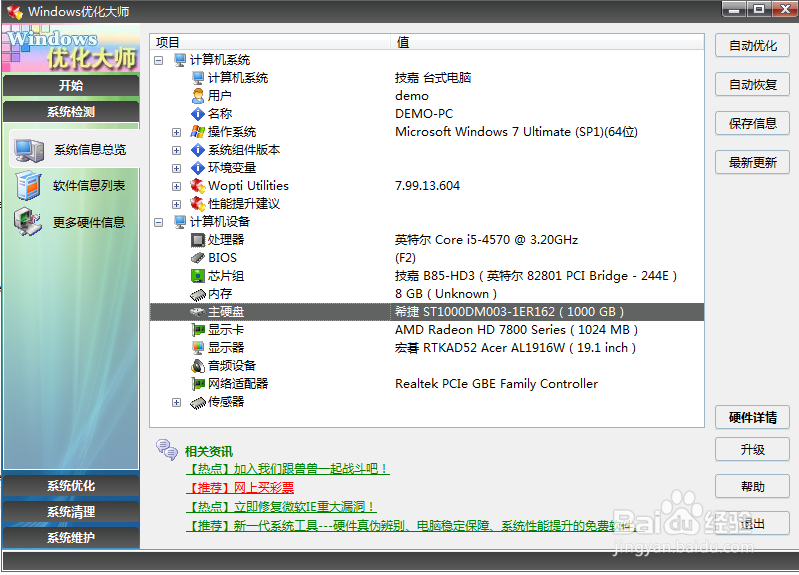The height and width of the screenshot is (575, 799).
Task: Select value 希捷 ST1000DM003-1ER162
Action: [x=509, y=311]
